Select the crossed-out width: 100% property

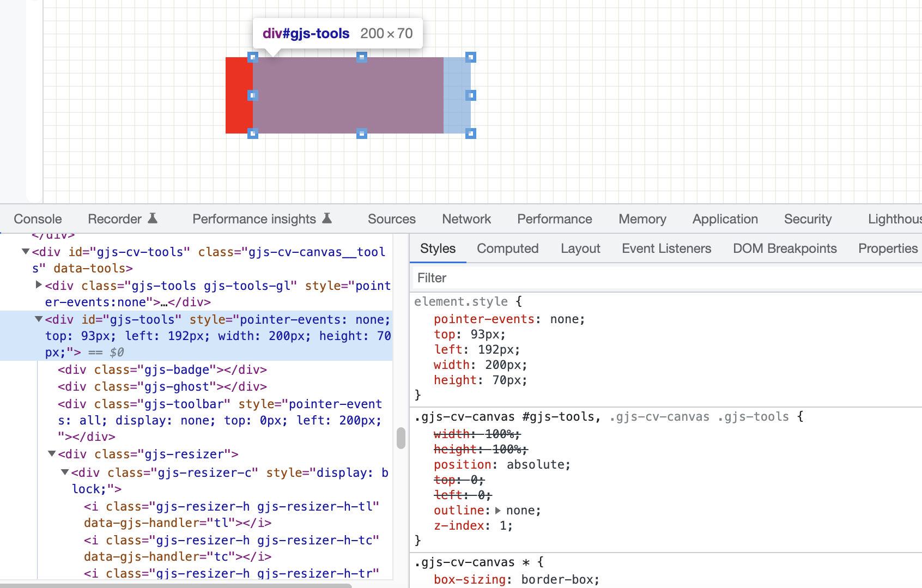tap(476, 434)
